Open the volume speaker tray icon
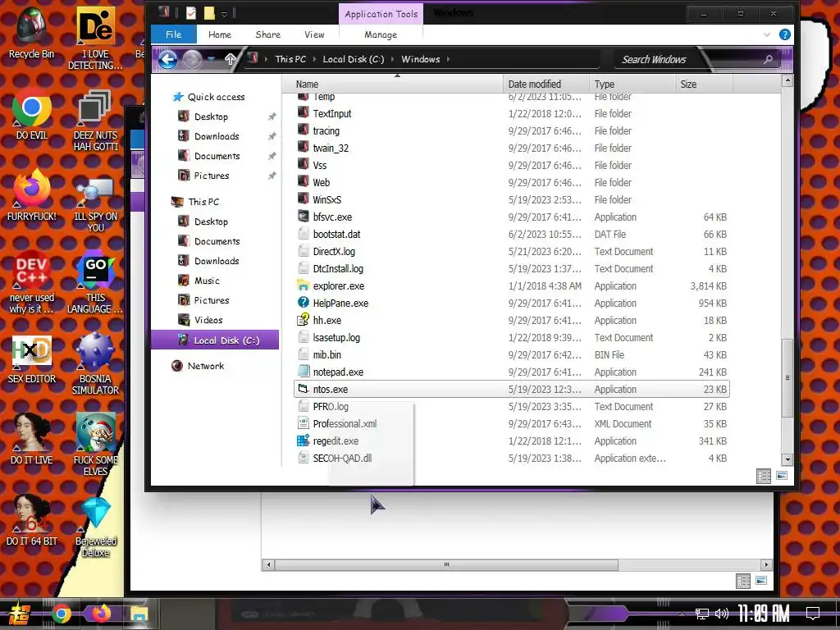 [721, 614]
